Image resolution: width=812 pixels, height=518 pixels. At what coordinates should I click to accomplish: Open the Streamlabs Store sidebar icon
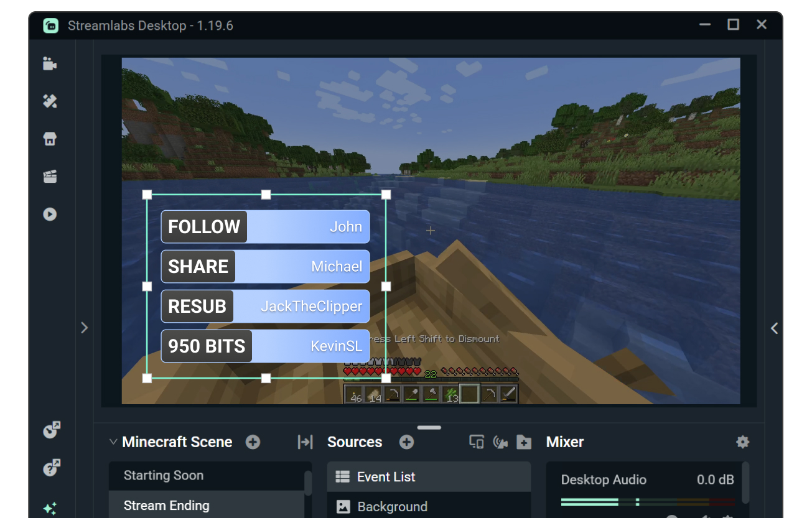click(50, 138)
